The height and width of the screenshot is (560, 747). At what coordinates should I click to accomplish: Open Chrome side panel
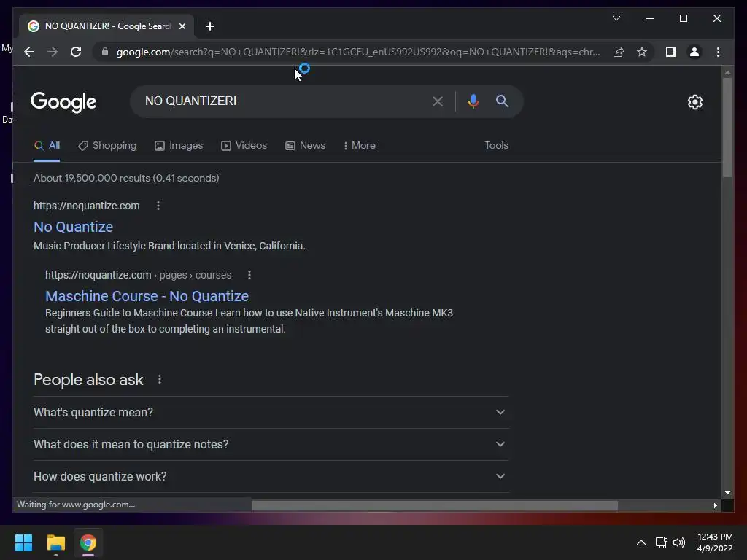pos(671,52)
